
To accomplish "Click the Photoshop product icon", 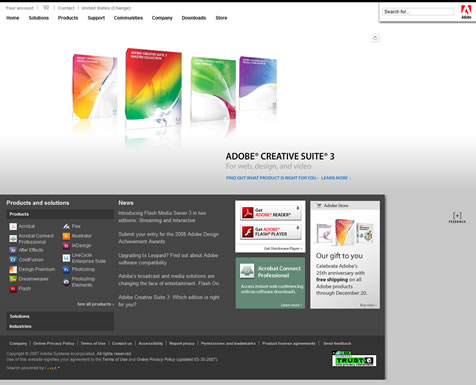I will (66, 269).
